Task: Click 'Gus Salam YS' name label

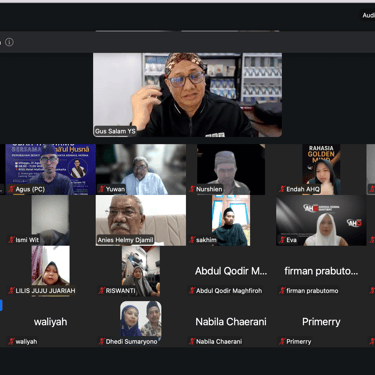Action: (x=115, y=131)
